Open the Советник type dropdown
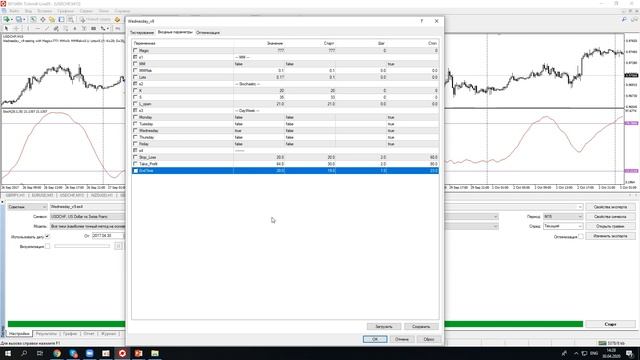This screenshot has height=360, width=640. point(27,207)
